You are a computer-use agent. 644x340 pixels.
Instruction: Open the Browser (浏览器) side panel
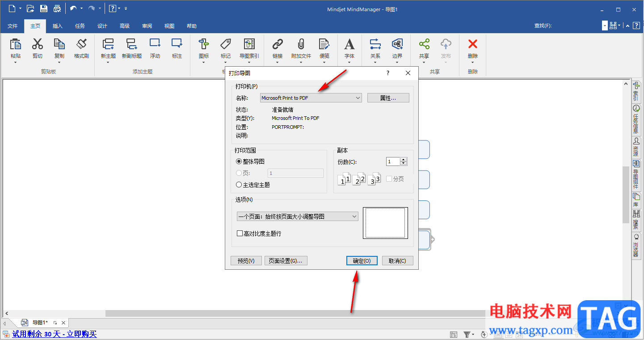pos(636,246)
